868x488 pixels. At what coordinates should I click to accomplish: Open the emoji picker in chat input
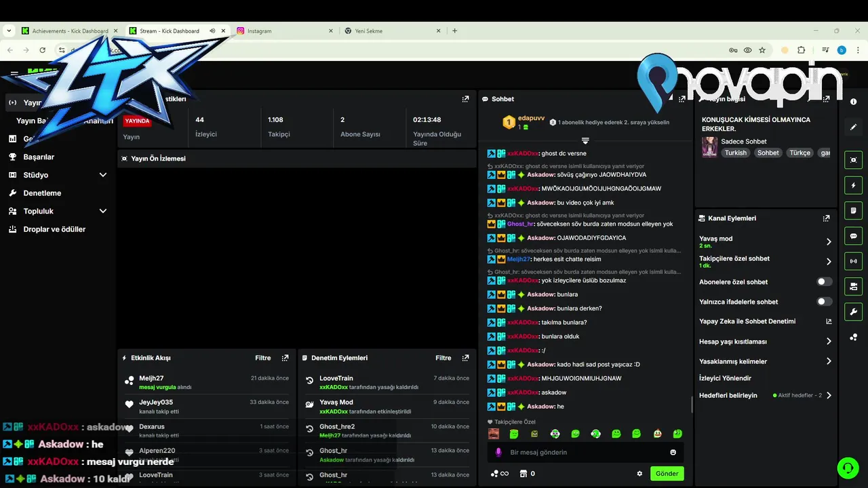673,452
